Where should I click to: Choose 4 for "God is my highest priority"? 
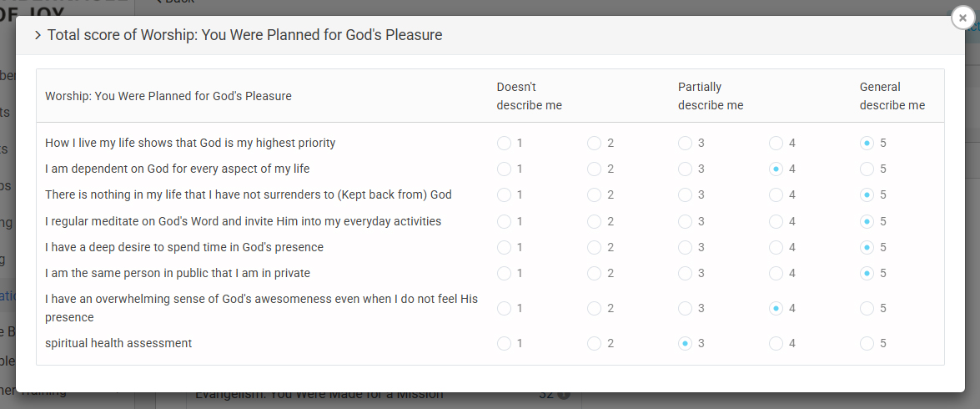click(776, 143)
